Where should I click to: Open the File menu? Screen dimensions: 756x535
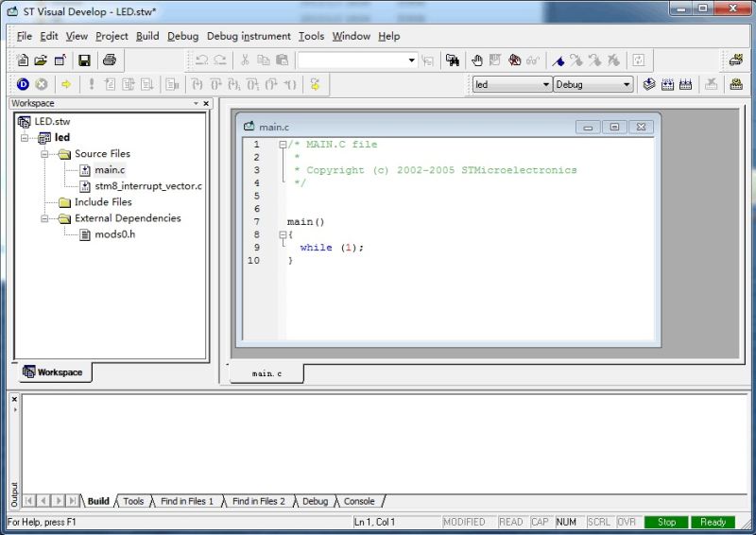[25, 36]
